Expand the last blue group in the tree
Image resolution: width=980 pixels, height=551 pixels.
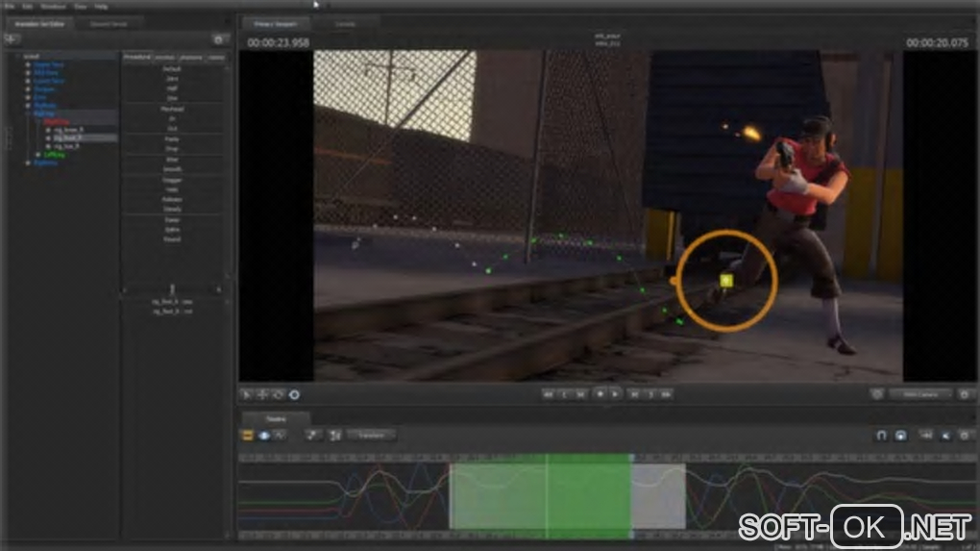[x=28, y=163]
